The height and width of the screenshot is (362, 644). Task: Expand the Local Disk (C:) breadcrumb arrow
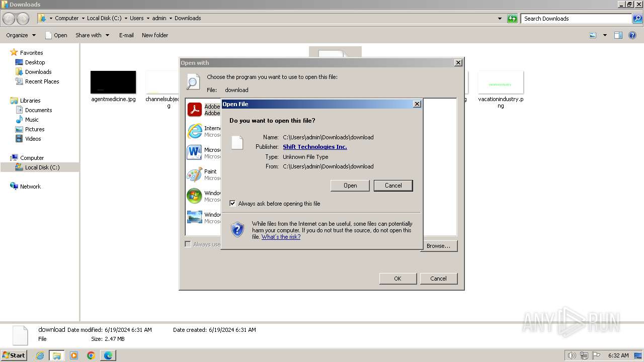point(126,18)
